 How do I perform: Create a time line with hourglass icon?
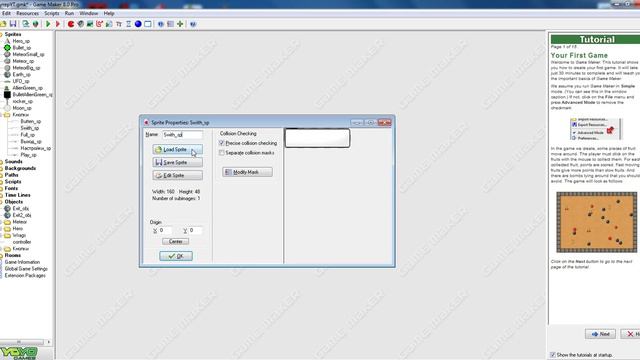pos(128,24)
